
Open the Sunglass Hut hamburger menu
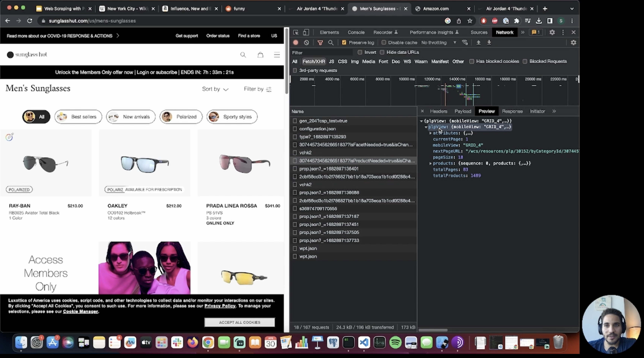tap(277, 55)
